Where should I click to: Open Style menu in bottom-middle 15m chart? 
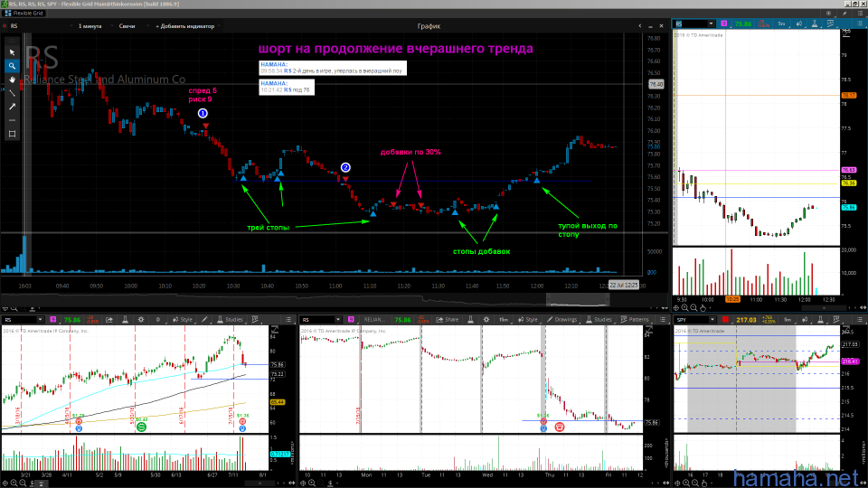click(x=527, y=320)
